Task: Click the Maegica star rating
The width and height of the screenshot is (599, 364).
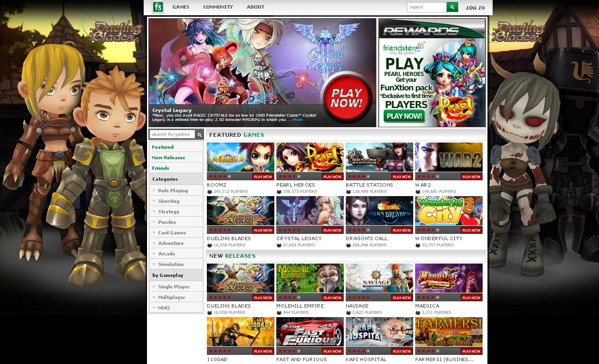Action: click(429, 298)
